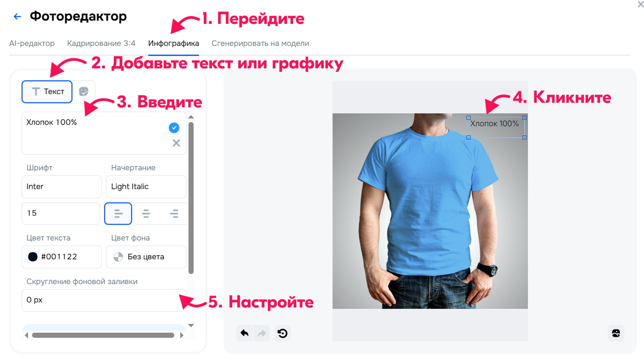
Task: Open the Inter font dropdown
Action: coord(61,187)
